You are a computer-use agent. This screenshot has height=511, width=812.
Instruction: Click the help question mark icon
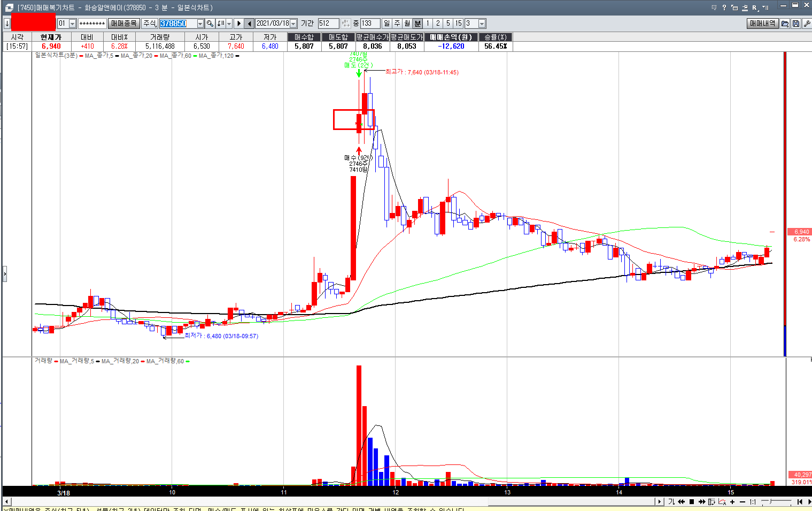[724, 7]
